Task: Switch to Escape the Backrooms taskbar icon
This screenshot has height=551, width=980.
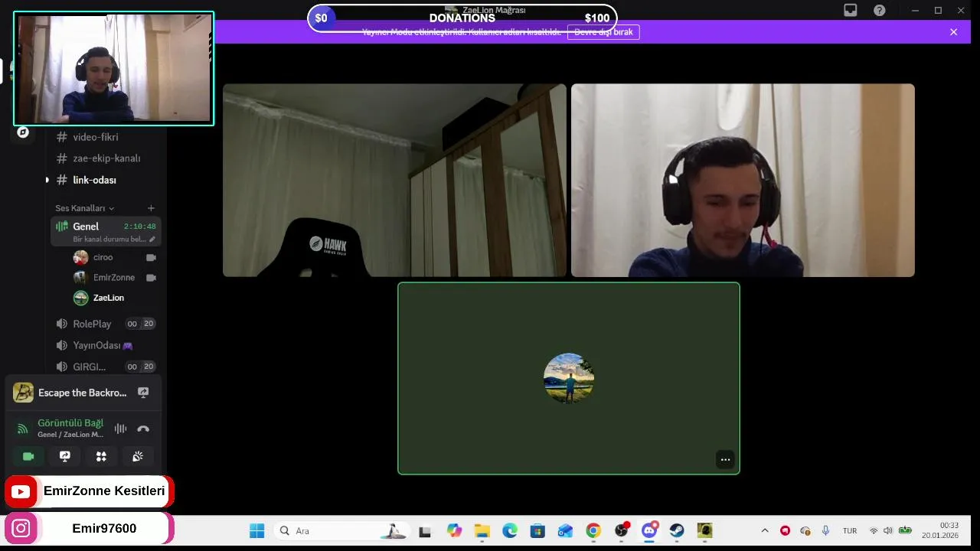Action: pos(705,530)
